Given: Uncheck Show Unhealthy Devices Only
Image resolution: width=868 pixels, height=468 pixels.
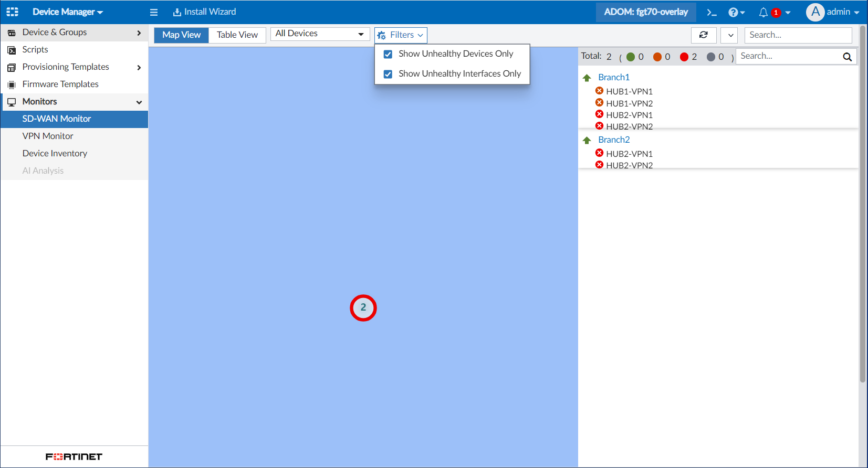Looking at the screenshot, I should (x=388, y=54).
